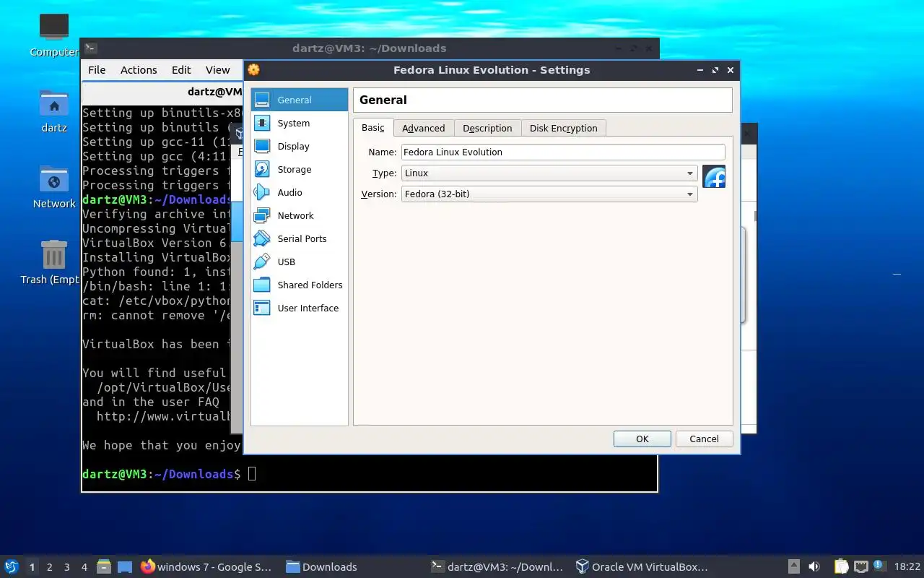
Task: Open the clipboard manager tray icon
Action: point(842,567)
